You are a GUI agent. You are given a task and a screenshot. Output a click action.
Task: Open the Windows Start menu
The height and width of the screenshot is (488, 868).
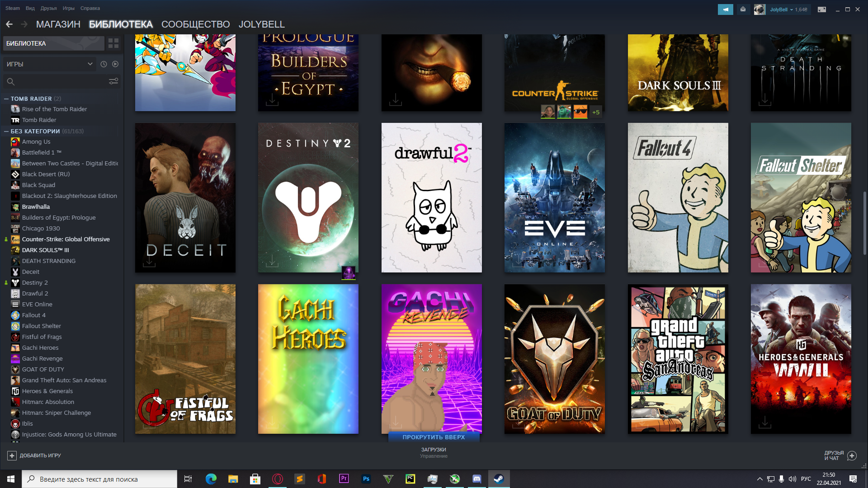tap(11, 479)
